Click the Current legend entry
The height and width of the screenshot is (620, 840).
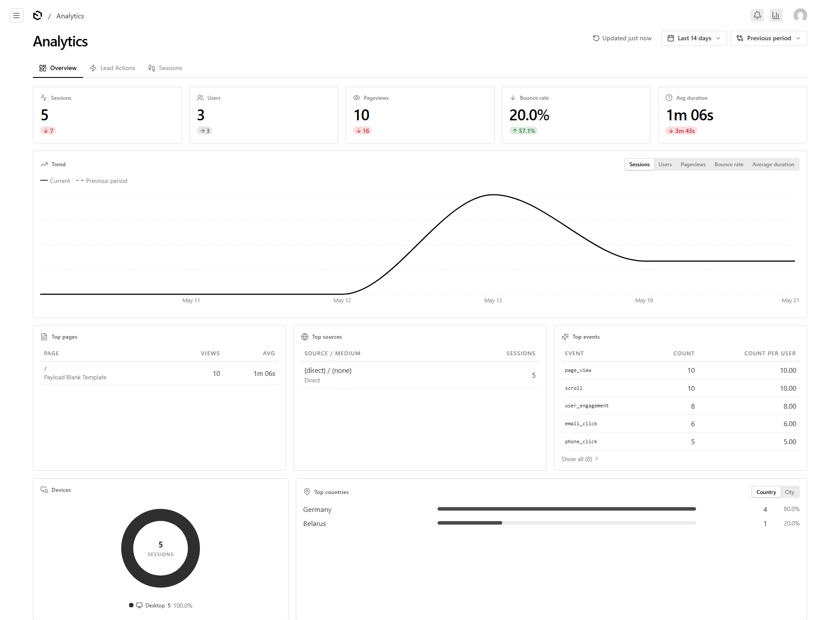coord(55,181)
